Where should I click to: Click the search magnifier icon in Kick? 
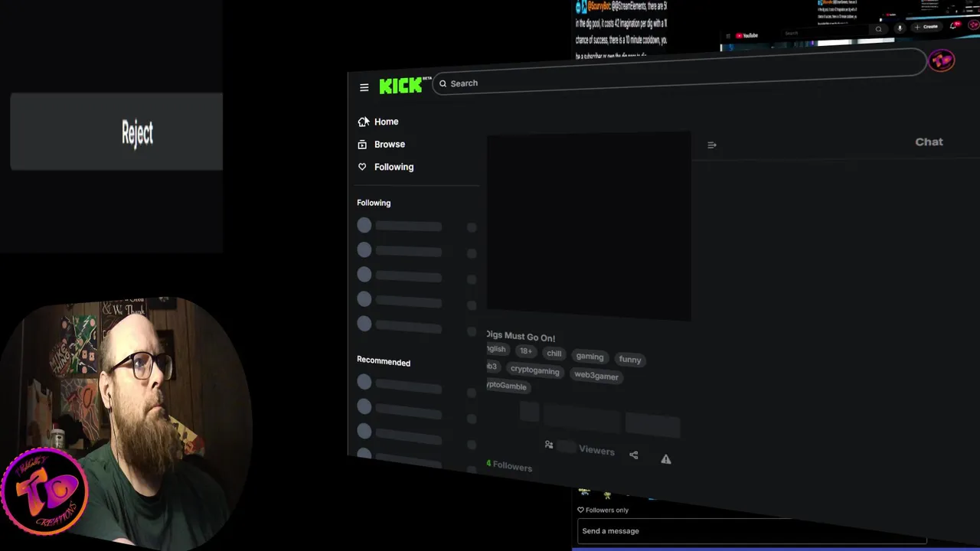443,83
